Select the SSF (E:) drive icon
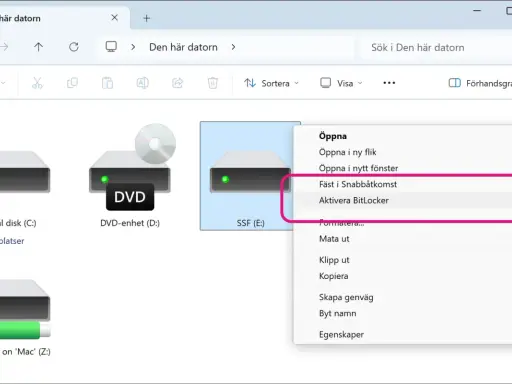The height and width of the screenshot is (384, 512). (x=250, y=176)
